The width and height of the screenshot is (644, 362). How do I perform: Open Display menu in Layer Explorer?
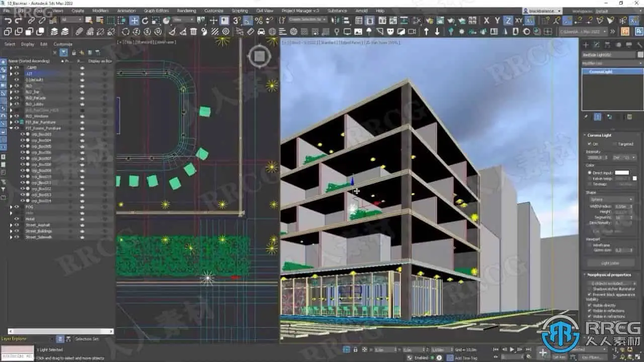[x=28, y=44]
